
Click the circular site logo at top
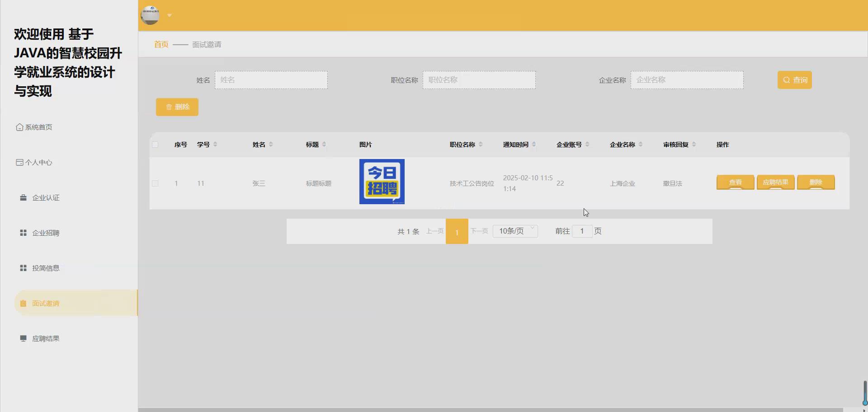(x=150, y=15)
